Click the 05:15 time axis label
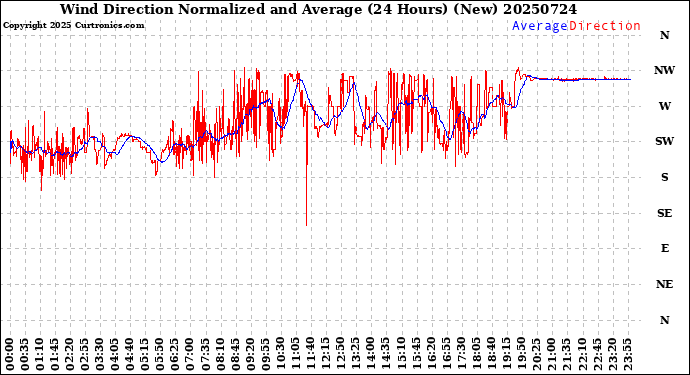Screen dimensions: 690x375 pyautogui.click(x=145, y=354)
